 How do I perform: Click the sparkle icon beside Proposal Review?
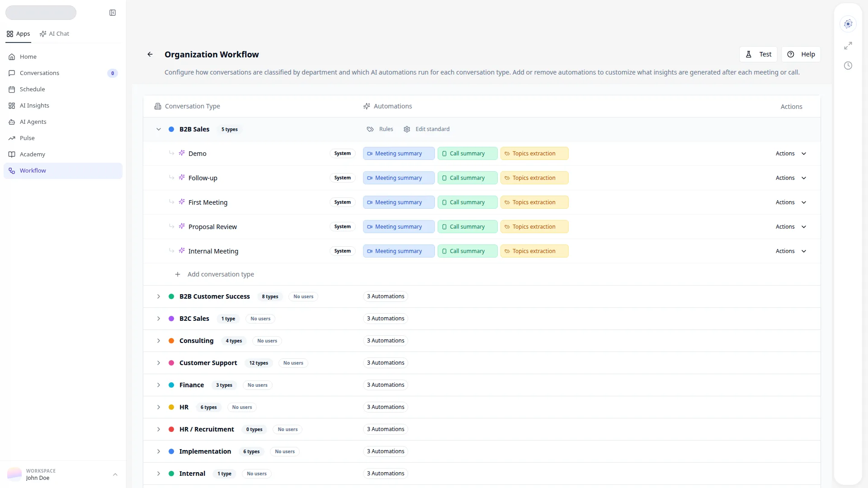[182, 226]
